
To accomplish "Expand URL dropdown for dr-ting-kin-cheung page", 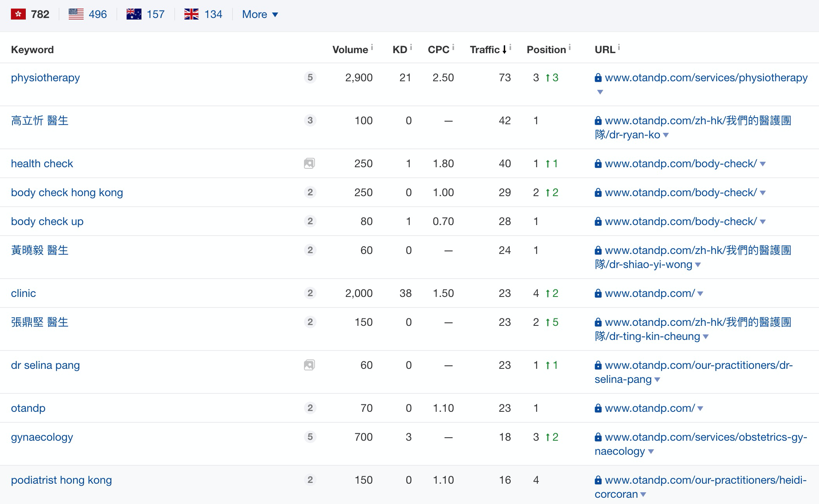I will coord(706,337).
